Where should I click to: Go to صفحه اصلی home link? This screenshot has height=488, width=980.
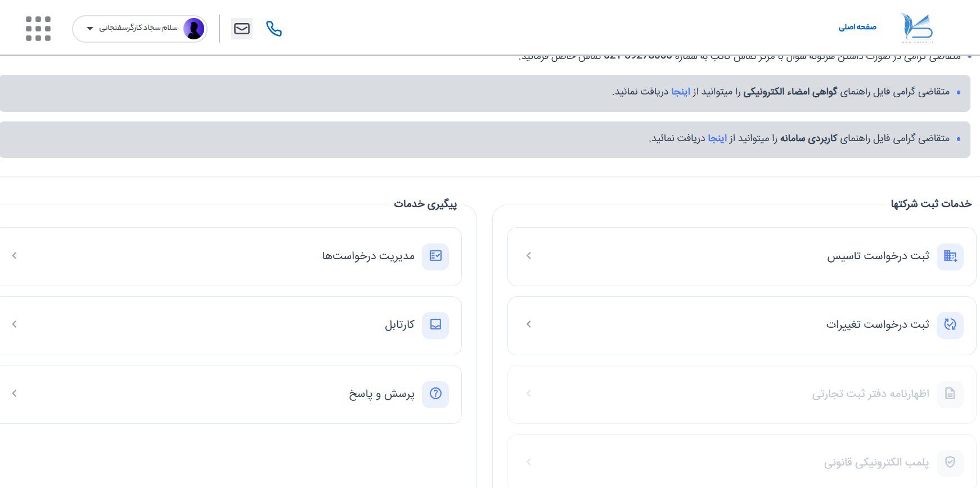point(857,27)
